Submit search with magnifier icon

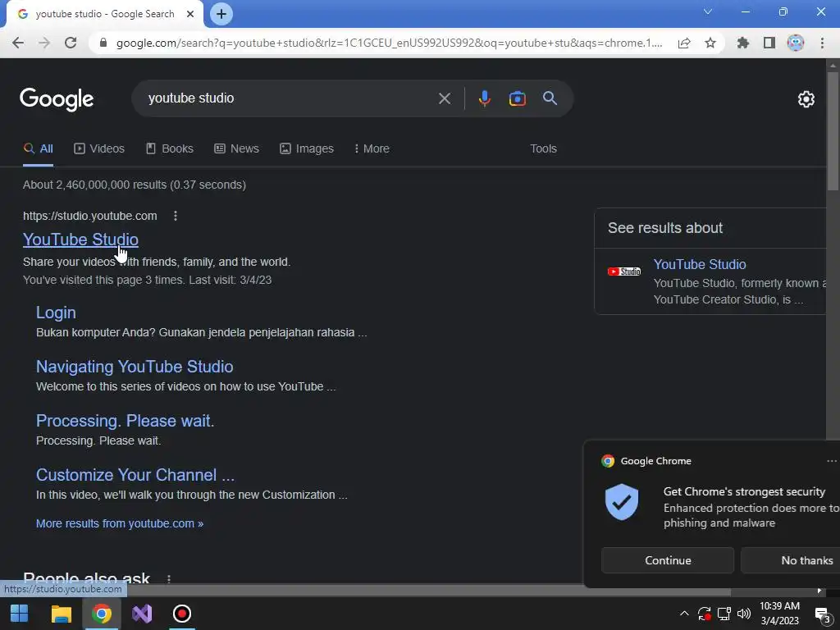(550, 98)
